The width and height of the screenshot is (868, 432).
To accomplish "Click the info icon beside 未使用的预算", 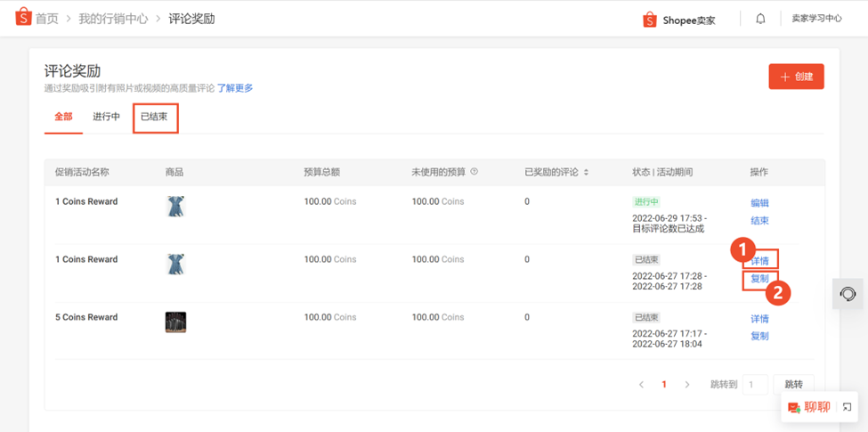I will (475, 171).
